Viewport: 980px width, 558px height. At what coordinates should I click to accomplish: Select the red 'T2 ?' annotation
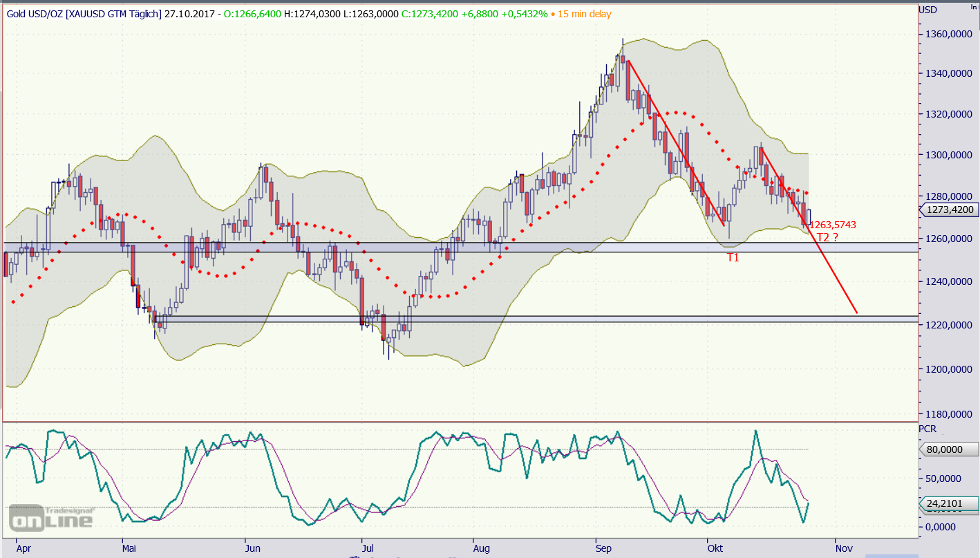[x=827, y=237]
